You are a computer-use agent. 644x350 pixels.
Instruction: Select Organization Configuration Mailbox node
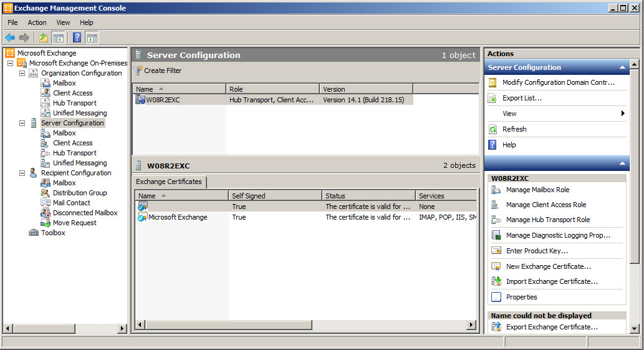(x=64, y=83)
